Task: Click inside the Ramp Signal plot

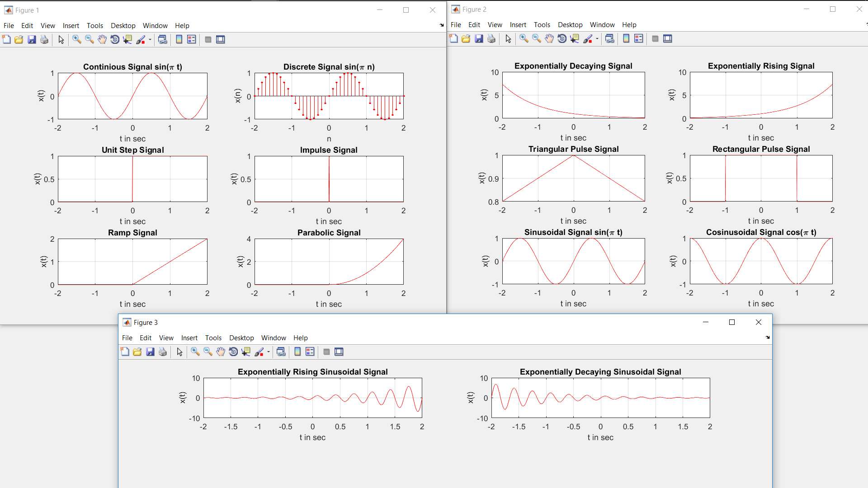Action: pos(132,262)
